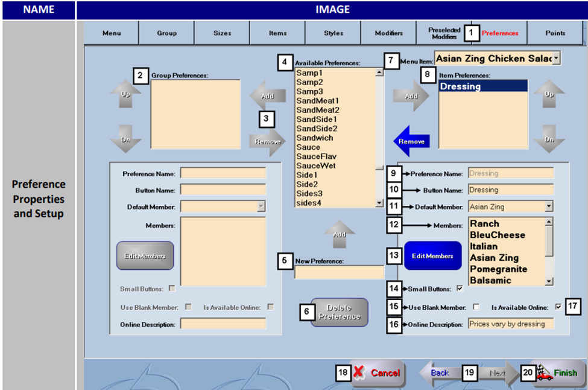Image resolution: width=588 pixels, height=390 pixels.
Task: Click scroll-up arrow of Available Preferences list
Action: pyautogui.click(x=379, y=72)
